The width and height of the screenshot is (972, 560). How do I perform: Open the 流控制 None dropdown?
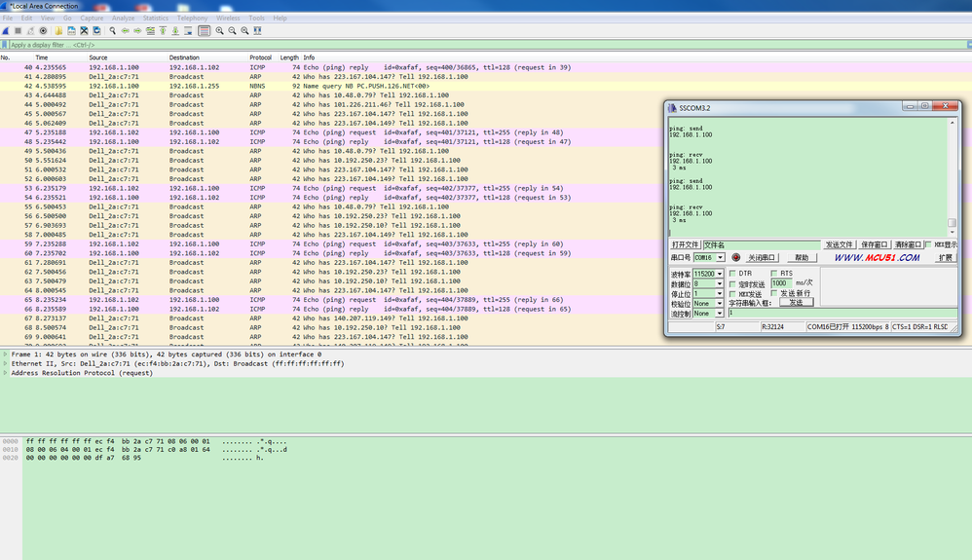(720, 314)
